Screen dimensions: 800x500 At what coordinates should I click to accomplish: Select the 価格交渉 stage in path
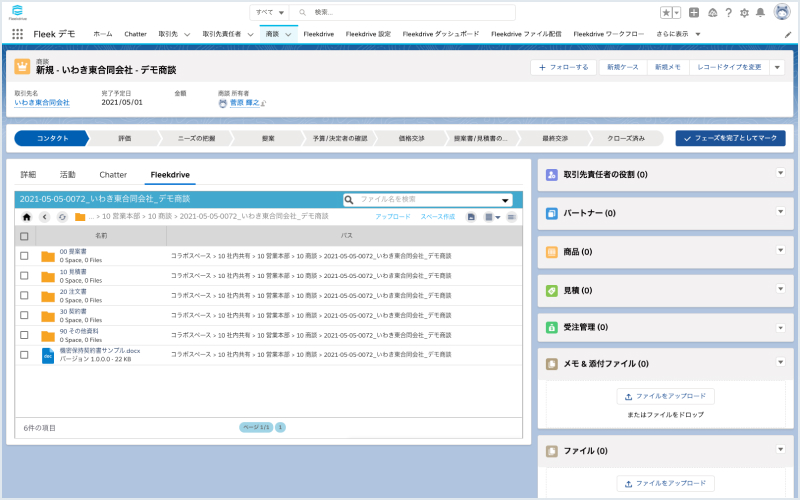411,138
